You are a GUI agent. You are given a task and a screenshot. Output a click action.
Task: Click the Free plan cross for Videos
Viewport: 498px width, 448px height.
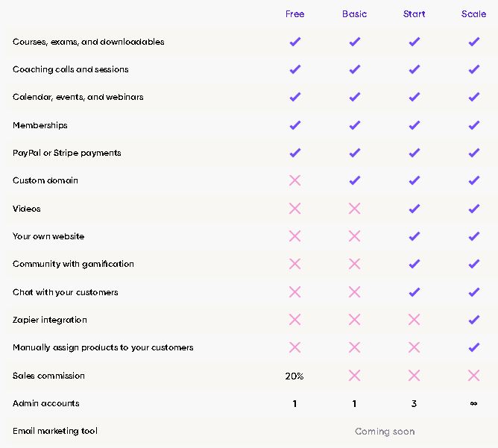(294, 209)
